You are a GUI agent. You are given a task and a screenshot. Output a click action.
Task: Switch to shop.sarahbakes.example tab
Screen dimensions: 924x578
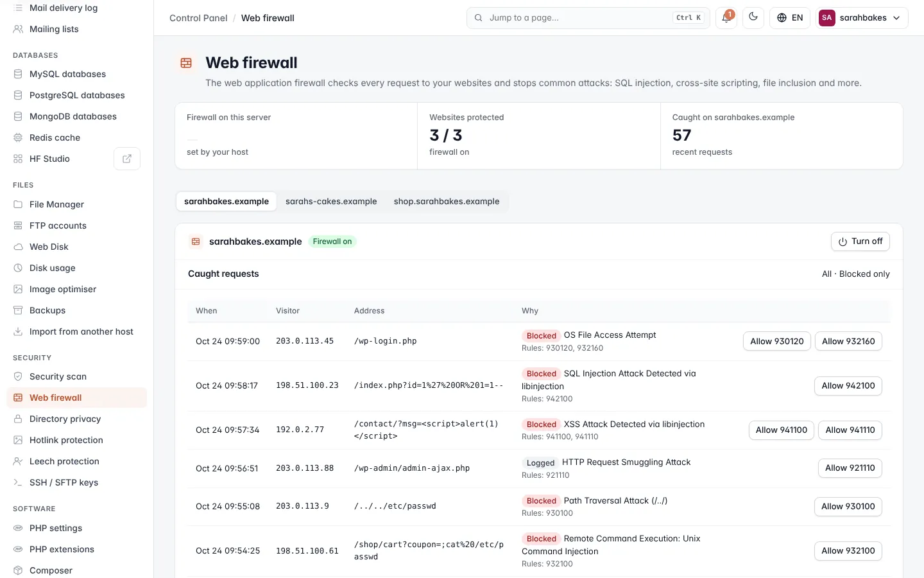point(447,201)
